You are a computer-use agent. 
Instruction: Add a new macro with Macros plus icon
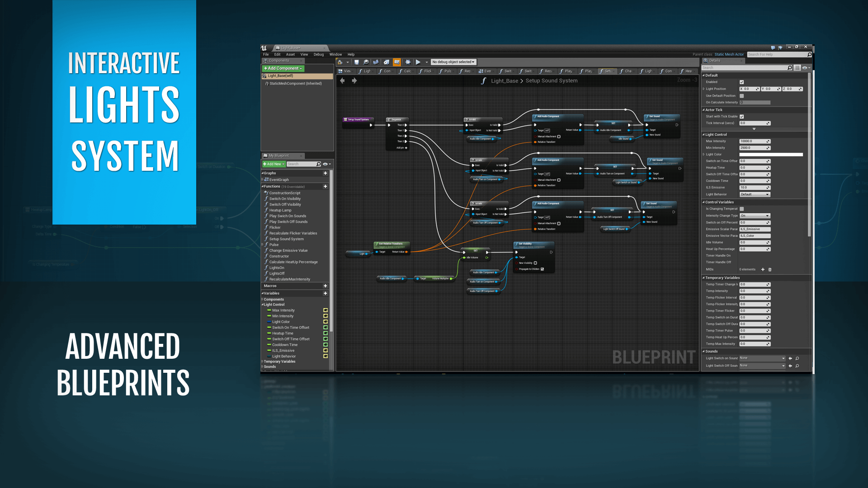(325, 286)
